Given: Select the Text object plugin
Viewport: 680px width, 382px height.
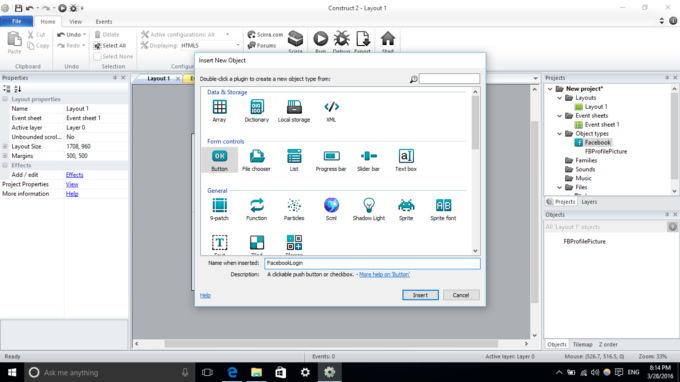Looking at the screenshot, I should click(219, 244).
